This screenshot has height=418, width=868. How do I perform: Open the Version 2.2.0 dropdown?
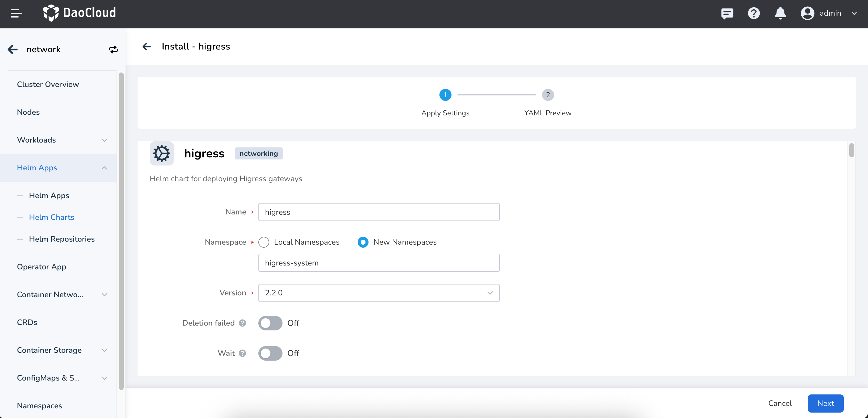[x=378, y=293]
